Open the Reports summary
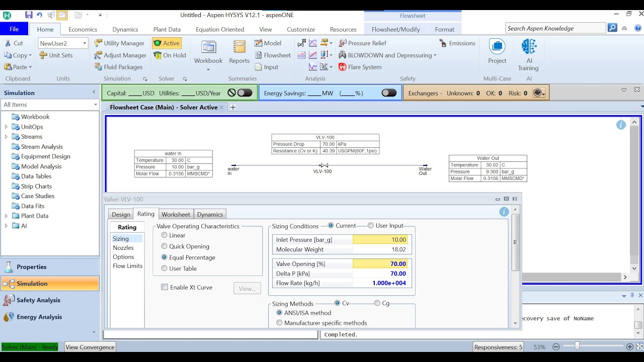Screen dimensions: 644x362 pyautogui.click(x=239, y=52)
